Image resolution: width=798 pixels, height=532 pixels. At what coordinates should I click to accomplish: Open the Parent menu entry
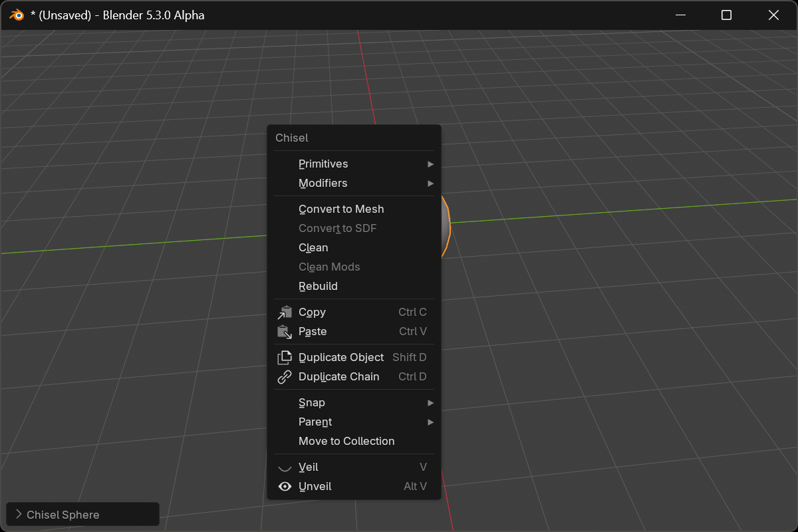coord(354,422)
